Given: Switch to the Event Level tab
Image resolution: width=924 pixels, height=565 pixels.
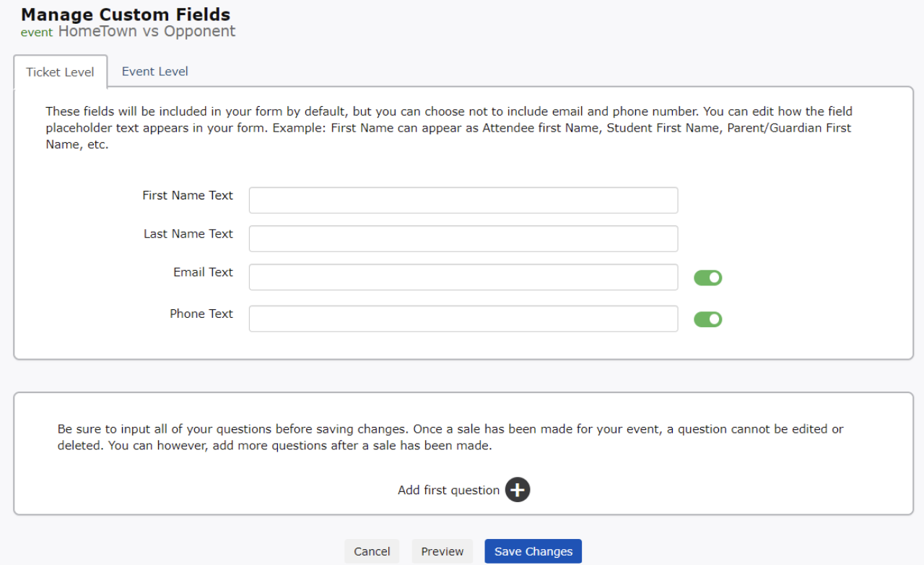Looking at the screenshot, I should (154, 72).
